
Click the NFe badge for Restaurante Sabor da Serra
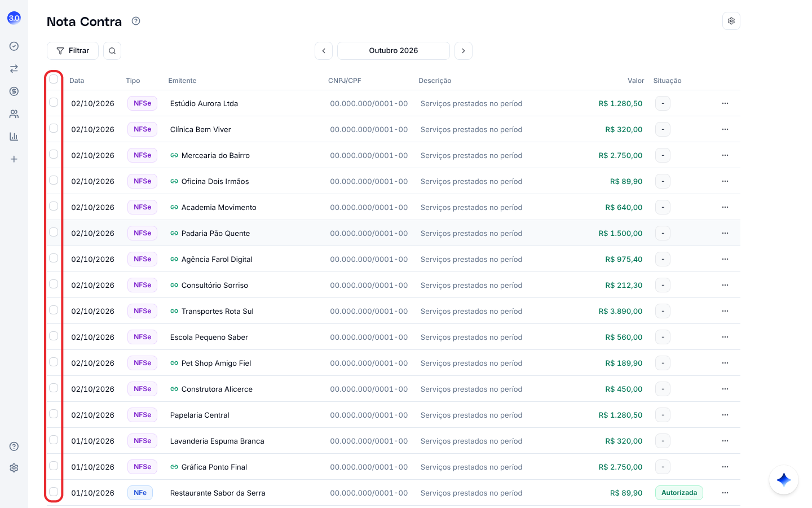(140, 493)
